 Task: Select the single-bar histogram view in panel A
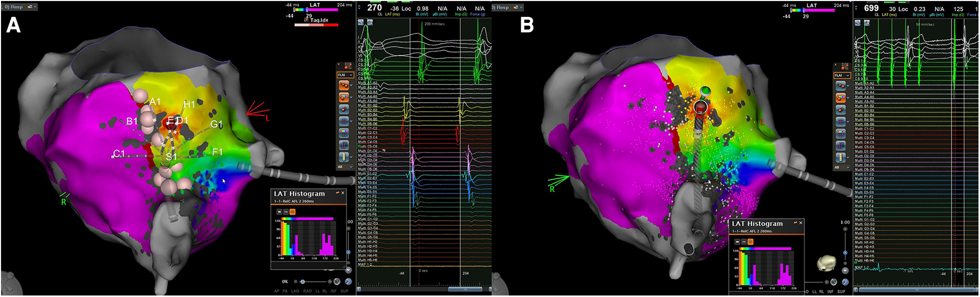click(x=279, y=212)
